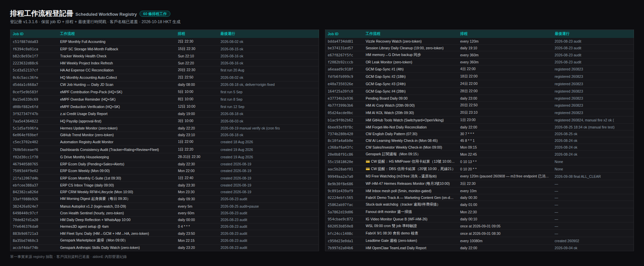
Task: Click left table 排程 column header
Action: coord(181,34)
